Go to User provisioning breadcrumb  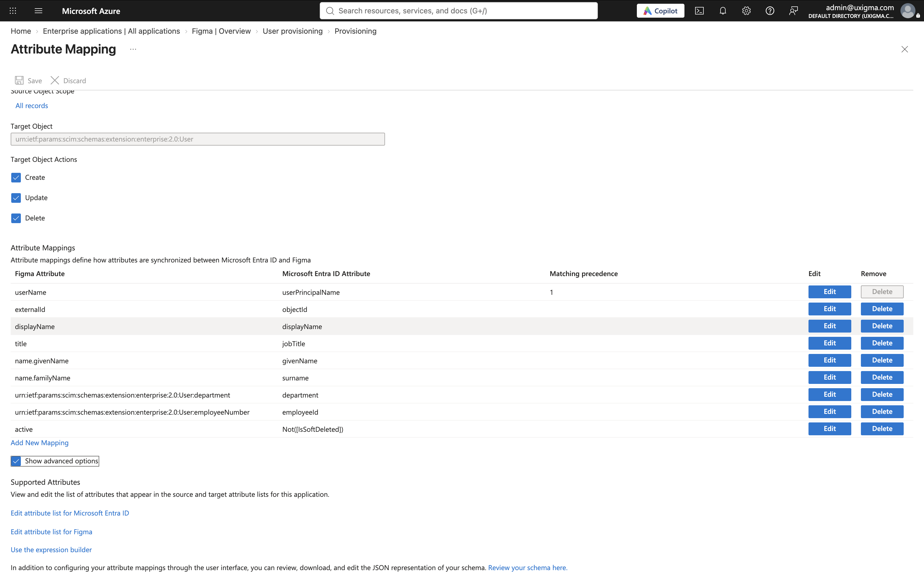coord(292,31)
